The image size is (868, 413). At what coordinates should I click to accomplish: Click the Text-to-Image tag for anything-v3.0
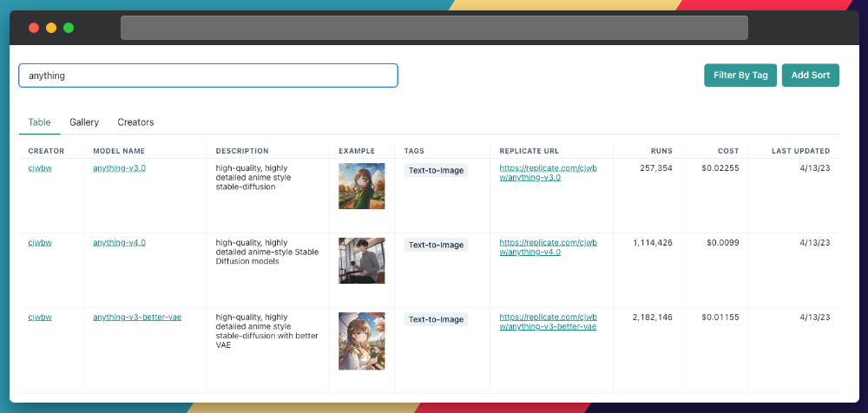coord(437,171)
